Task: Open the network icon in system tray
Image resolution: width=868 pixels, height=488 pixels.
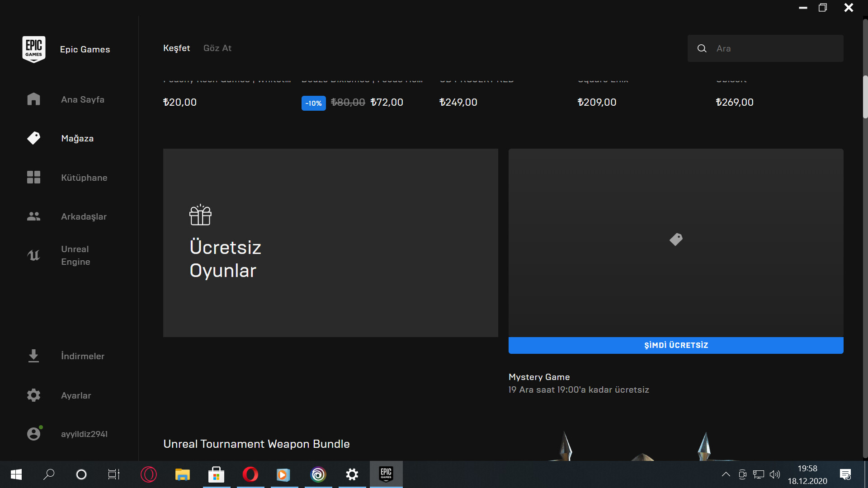Action: (759, 474)
